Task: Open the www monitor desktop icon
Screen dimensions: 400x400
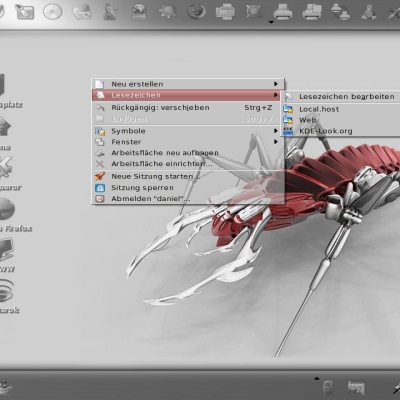Action: 7,255
